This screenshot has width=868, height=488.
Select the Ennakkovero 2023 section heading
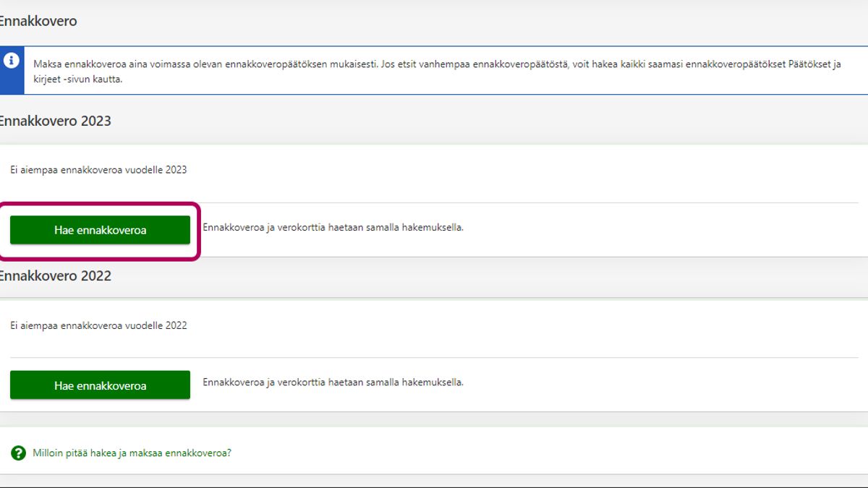tap(55, 121)
